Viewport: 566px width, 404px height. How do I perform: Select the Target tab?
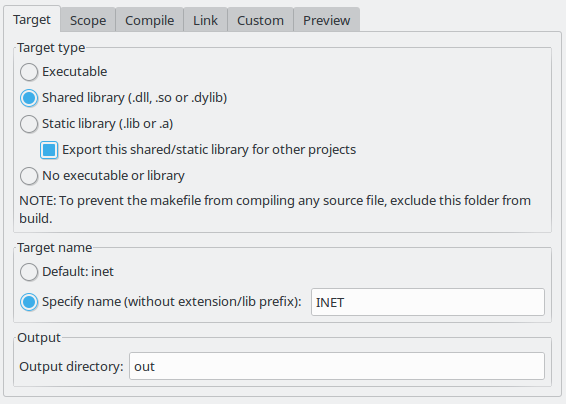pos(32,19)
